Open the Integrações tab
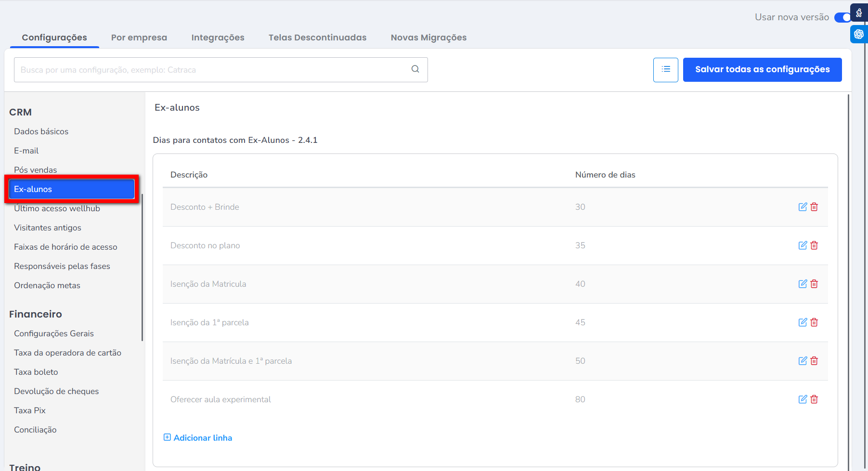Viewport: 868px width, 471px height. 218,38
